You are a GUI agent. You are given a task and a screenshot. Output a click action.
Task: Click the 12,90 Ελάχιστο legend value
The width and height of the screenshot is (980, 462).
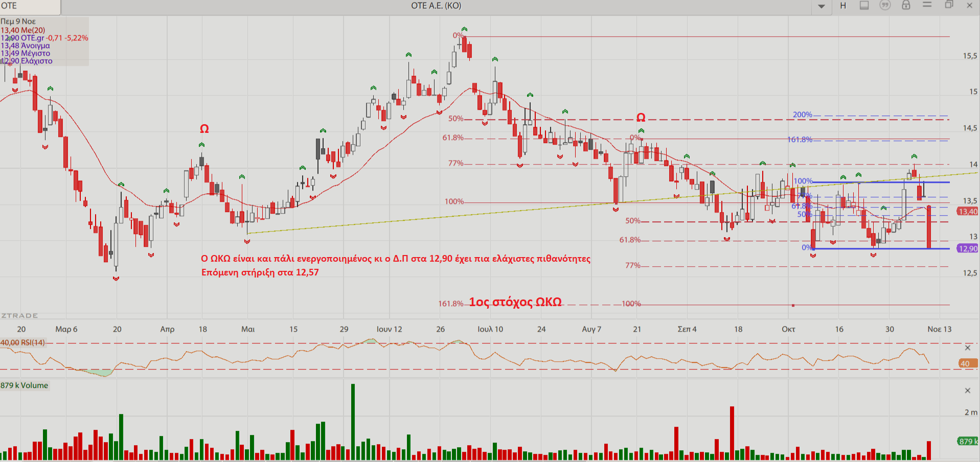(x=27, y=61)
